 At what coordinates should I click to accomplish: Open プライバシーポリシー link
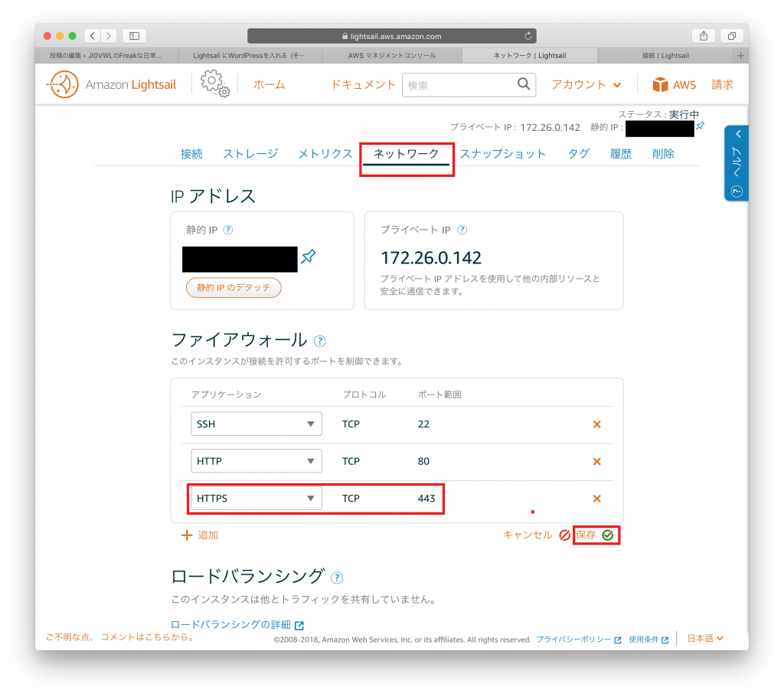pos(579,640)
